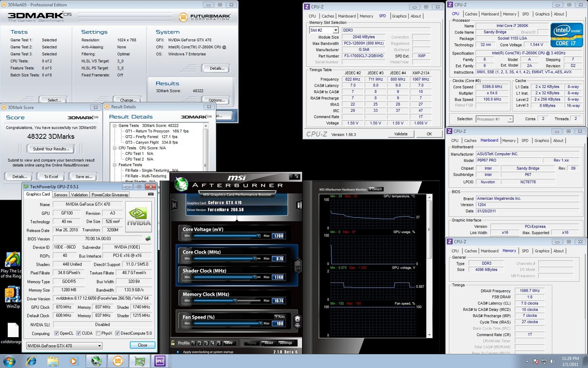Select Afterburner profile slot 4
Screen dimensions: 588x368
tap(212, 343)
